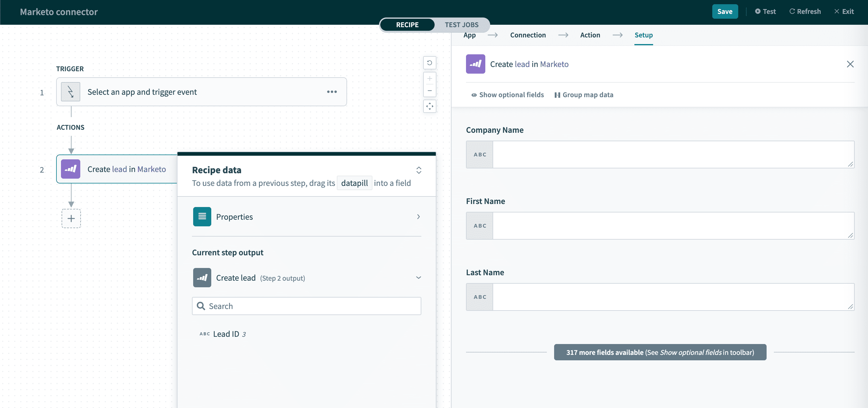This screenshot has height=408, width=868.
Task: Go to the Action tab
Action: click(590, 35)
